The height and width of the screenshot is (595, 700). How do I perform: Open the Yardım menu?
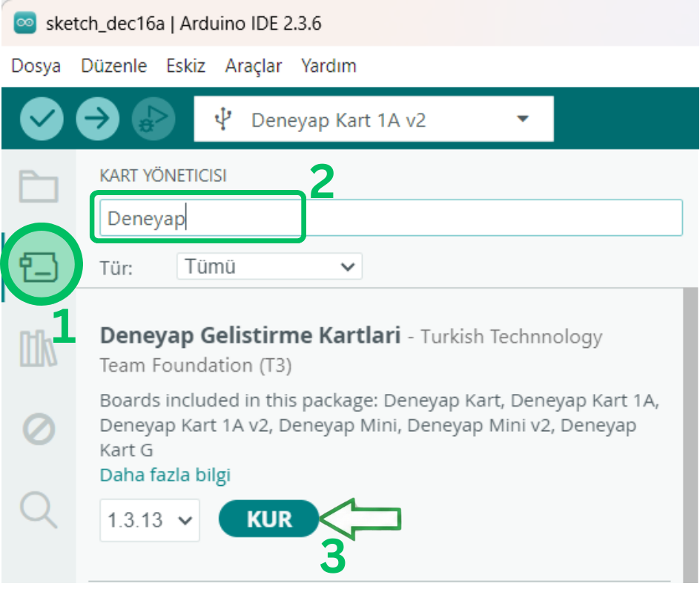(328, 66)
